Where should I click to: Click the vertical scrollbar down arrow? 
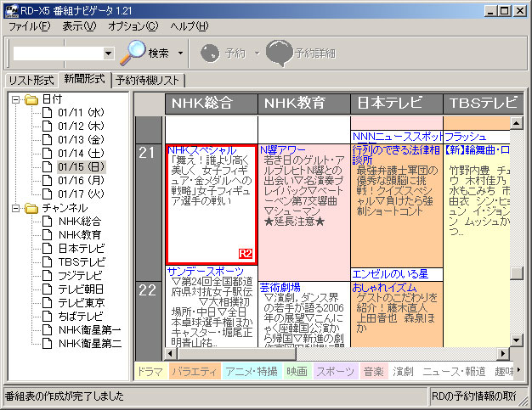point(517,340)
